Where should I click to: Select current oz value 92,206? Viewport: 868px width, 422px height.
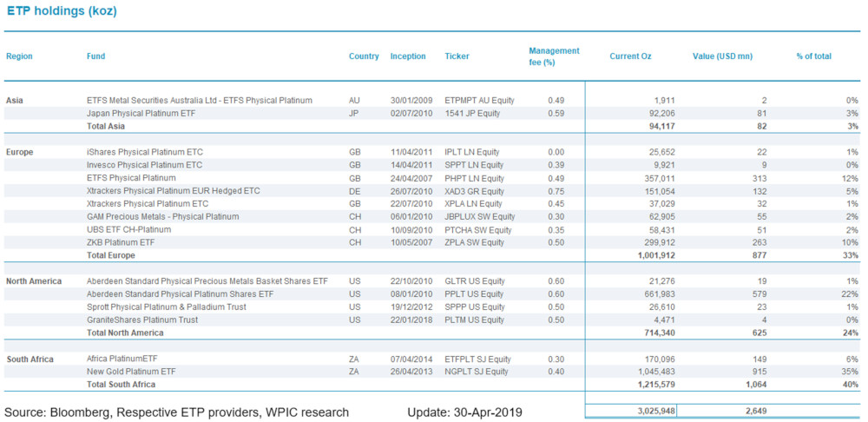(662, 114)
